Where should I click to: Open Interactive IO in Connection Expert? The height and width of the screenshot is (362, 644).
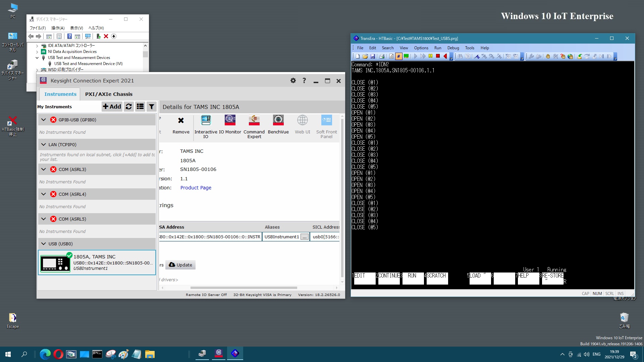206,127
